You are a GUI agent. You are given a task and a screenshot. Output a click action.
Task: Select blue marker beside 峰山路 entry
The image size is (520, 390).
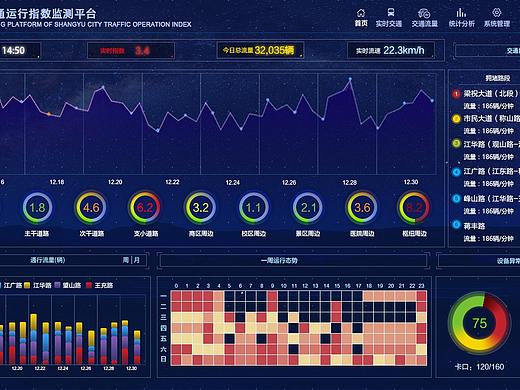point(456,199)
